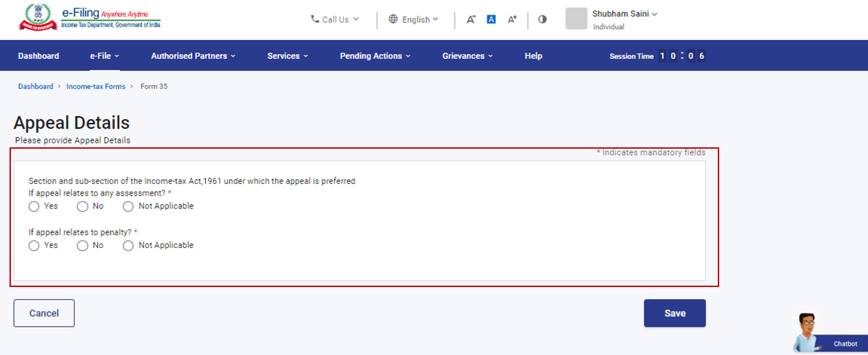Image resolution: width=868 pixels, height=355 pixels.
Task: Open the Help menu item
Action: 533,56
